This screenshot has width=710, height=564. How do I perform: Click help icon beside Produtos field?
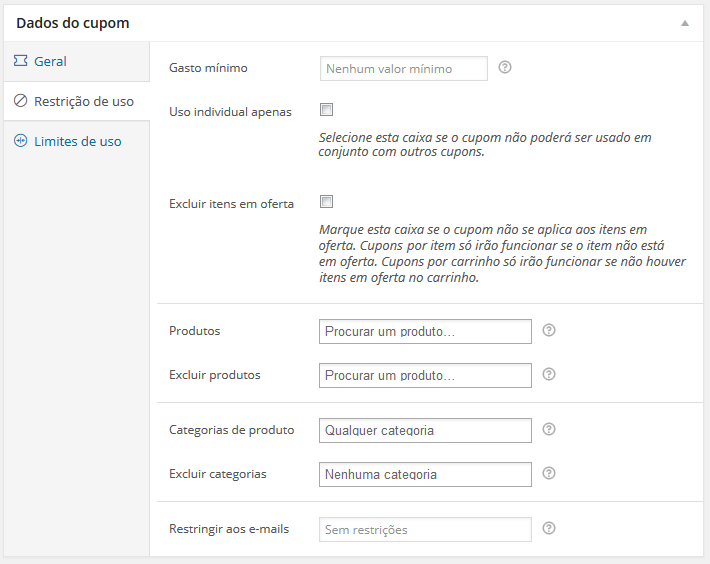coord(548,330)
